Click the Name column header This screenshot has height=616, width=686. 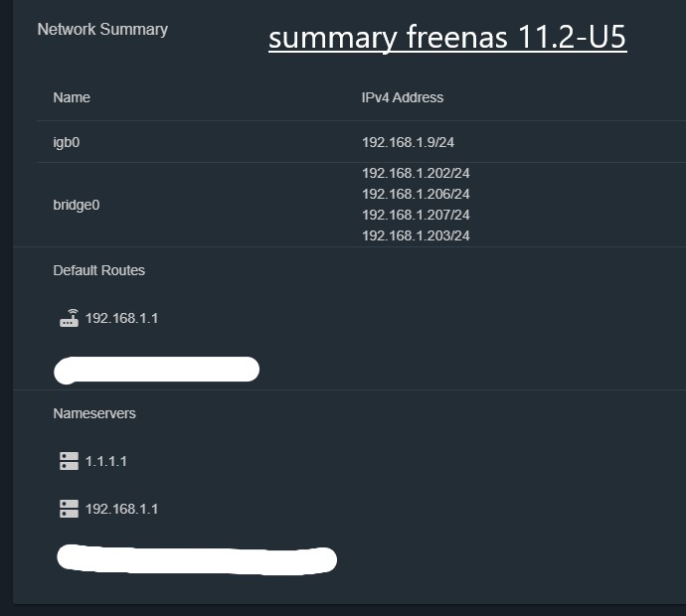72,97
